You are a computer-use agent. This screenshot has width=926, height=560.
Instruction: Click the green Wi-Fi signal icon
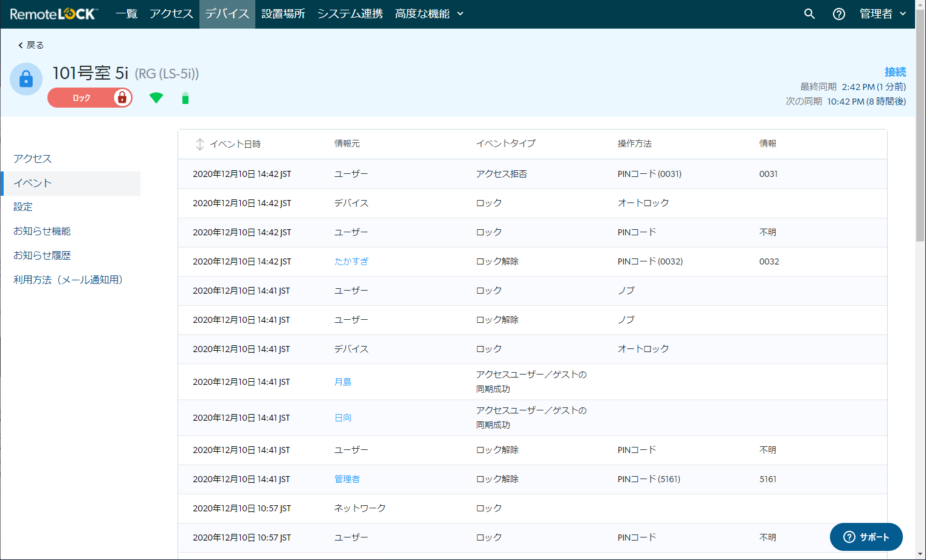click(x=156, y=98)
